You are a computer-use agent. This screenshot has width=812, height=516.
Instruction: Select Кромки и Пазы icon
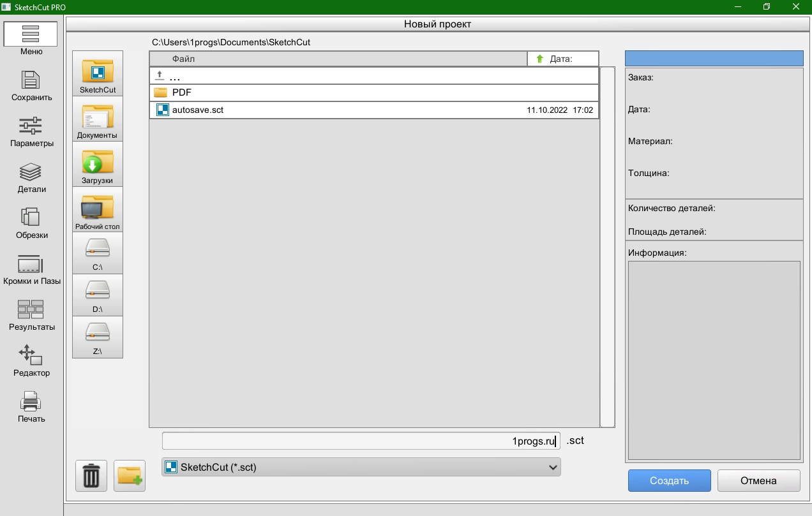pos(31,263)
